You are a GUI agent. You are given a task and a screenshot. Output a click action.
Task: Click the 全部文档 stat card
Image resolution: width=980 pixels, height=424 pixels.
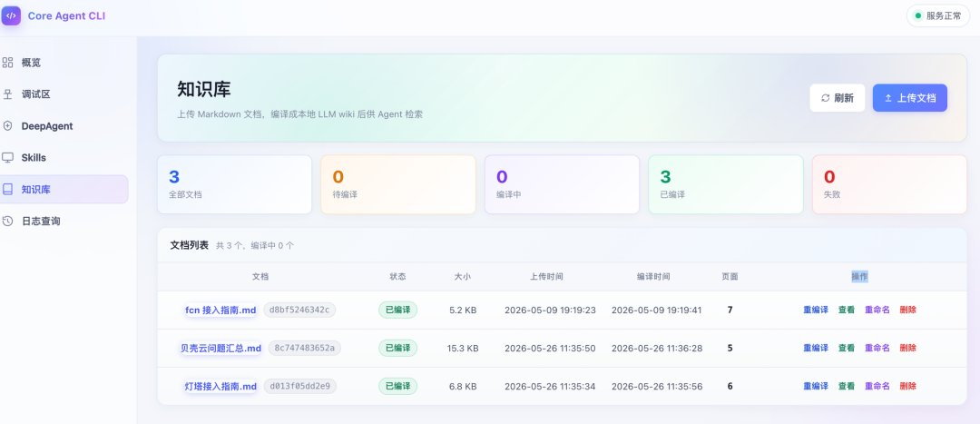point(234,184)
